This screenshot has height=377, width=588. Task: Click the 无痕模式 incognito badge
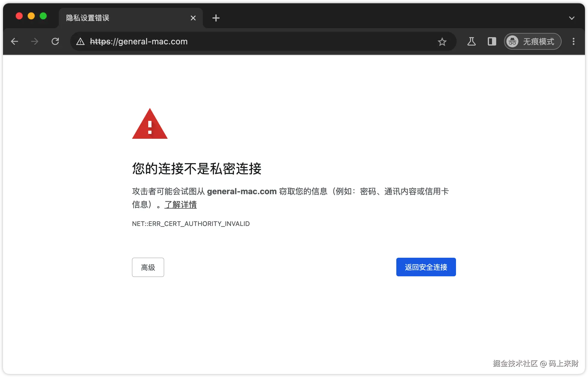coord(532,41)
